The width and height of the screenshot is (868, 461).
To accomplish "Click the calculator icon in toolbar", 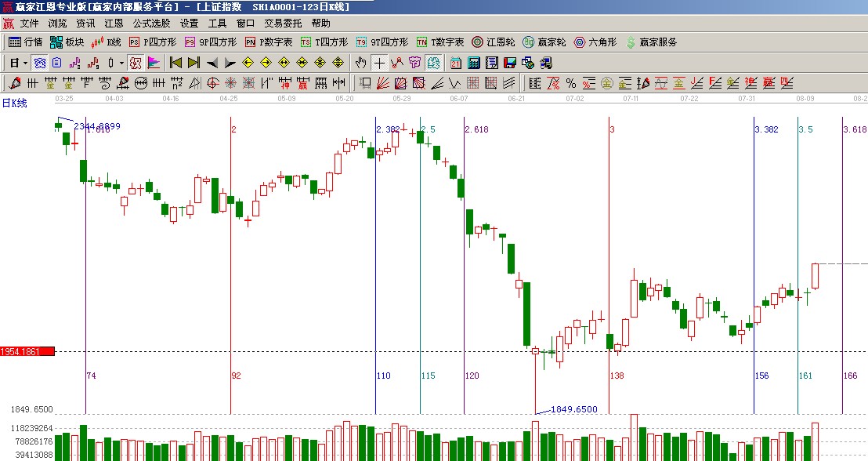I will click(x=476, y=63).
